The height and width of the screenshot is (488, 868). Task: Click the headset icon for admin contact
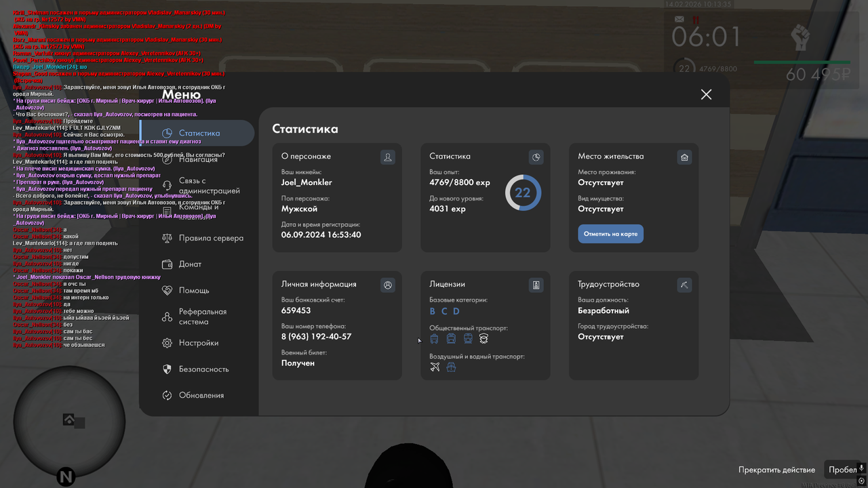tap(167, 186)
